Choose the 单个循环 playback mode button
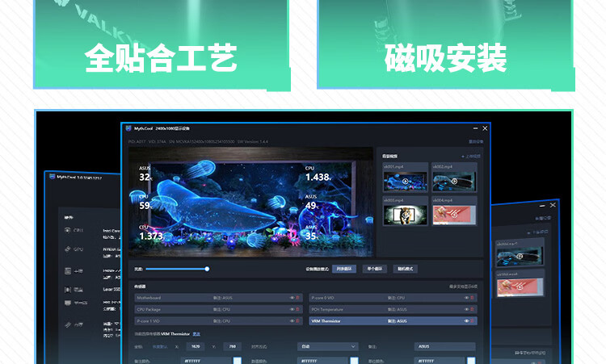The width and height of the screenshot is (606, 364). coord(374,269)
